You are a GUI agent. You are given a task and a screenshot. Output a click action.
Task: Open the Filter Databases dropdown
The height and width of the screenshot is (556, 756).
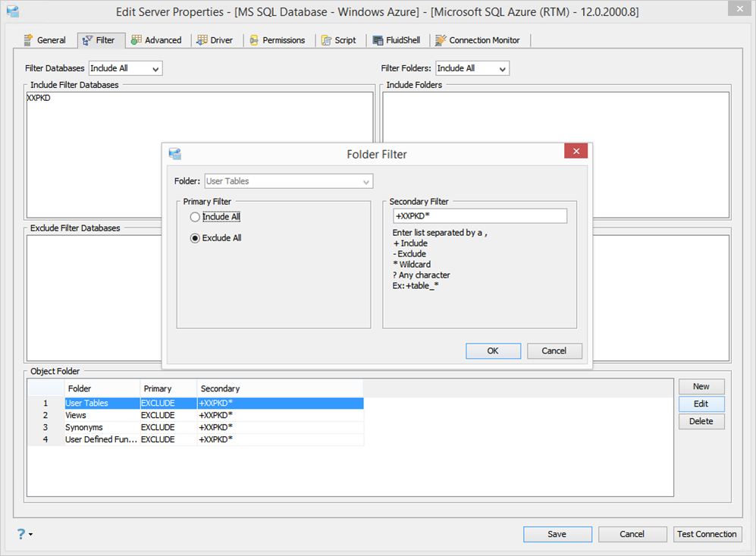[x=125, y=68]
